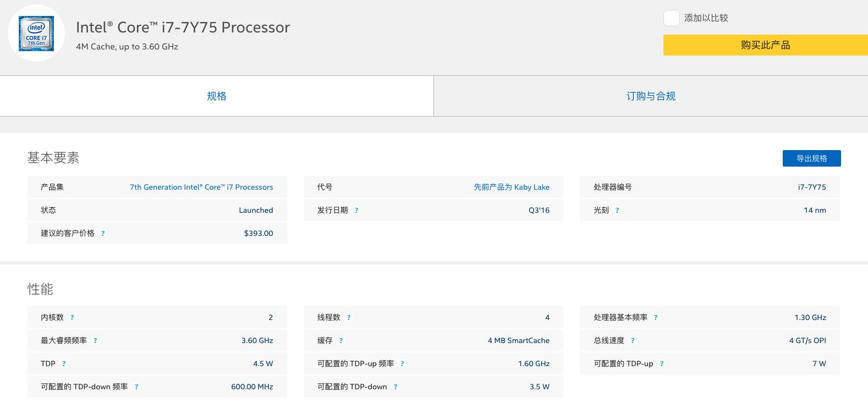Screen dimensions: 868x414
Task: Click the 导出规格 export button
Action: (811, 158)
